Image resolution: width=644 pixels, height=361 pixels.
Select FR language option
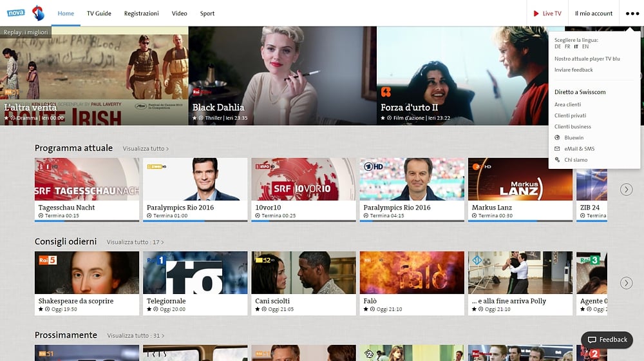(567, 46)
